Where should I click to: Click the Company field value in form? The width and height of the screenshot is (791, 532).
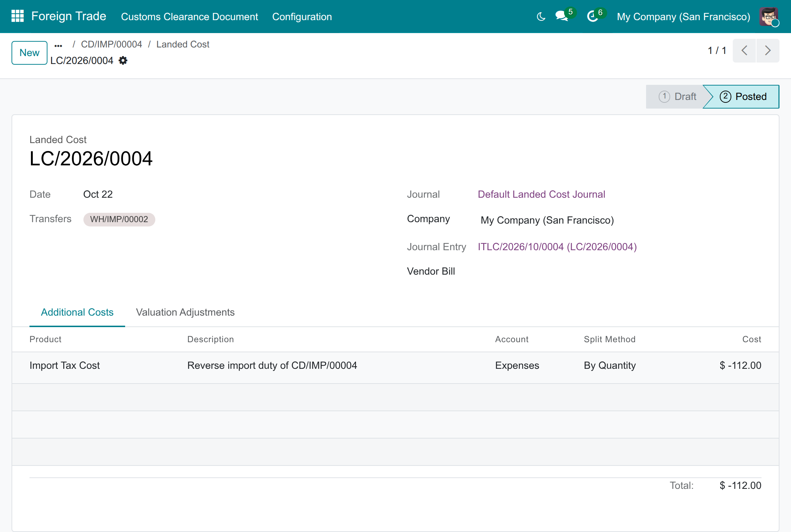547,220
